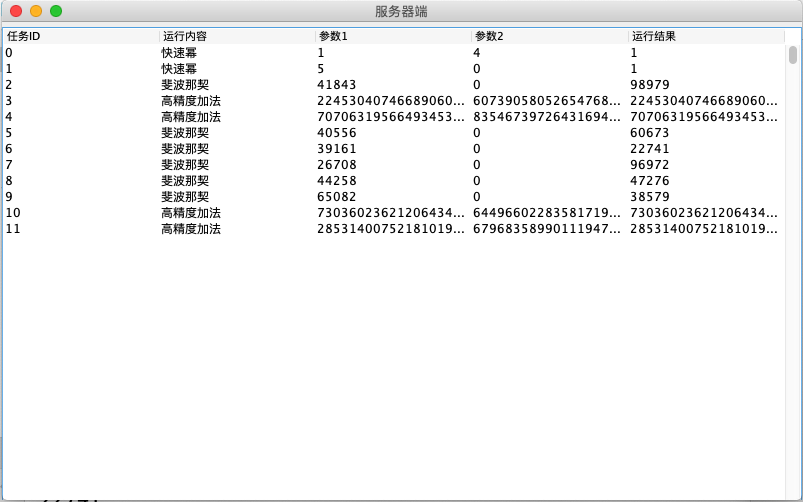Select result value 47276
Screen dimensions: 803x502
click(x=649, y=181)
